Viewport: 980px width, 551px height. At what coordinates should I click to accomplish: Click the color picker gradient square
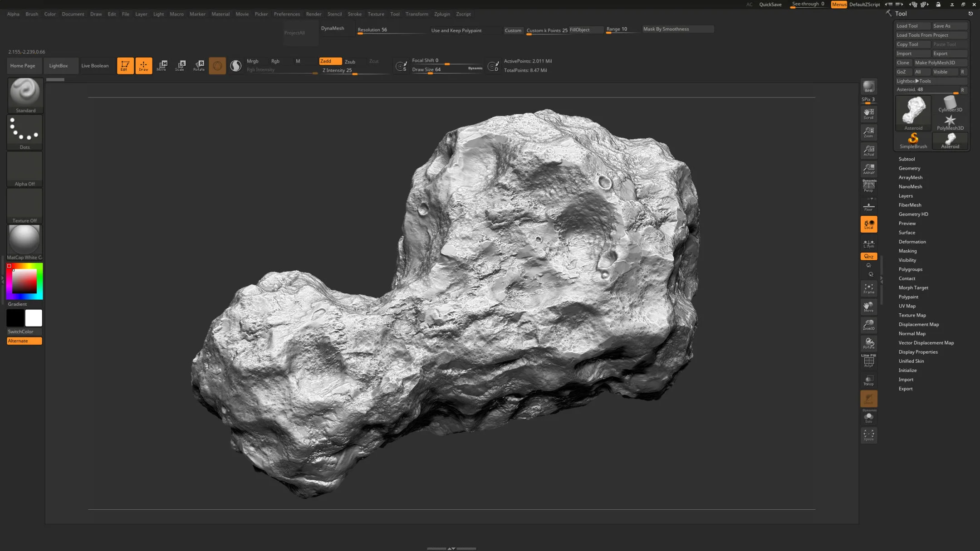click(24, 281)
